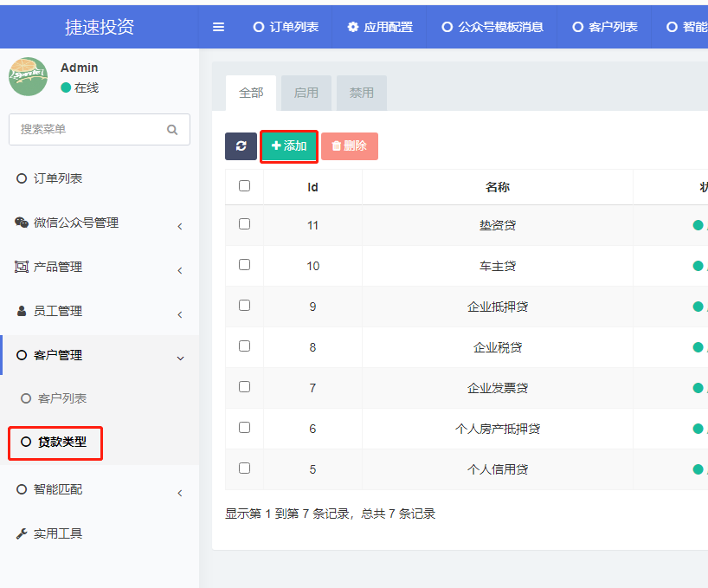Click the cell text 企业抵押贷
Viewport: 708px width, 588px height.
click(x=498, y=307)
